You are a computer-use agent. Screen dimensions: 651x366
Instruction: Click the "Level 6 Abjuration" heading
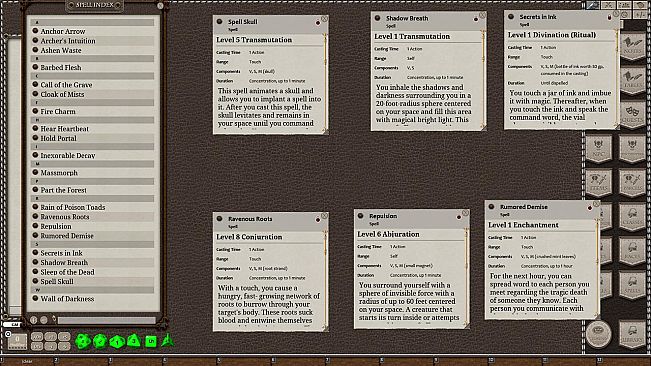(x=388, y=234)
